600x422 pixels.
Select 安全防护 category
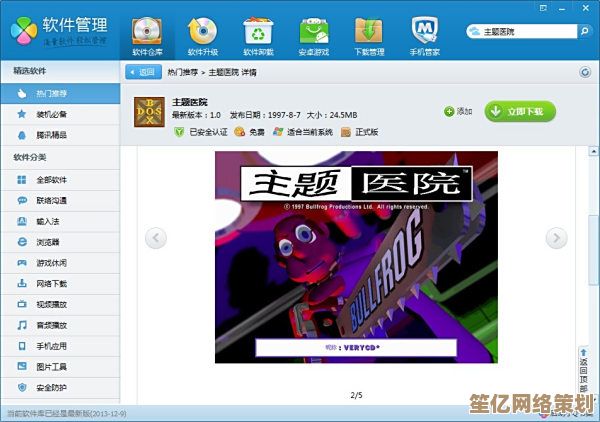pos(60,388)
